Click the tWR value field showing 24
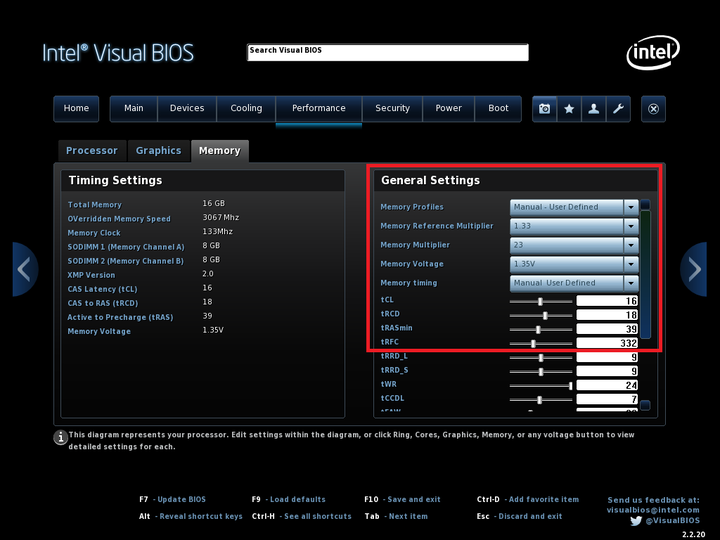This screenshot has height=540, width=720. tap(607, 385)
